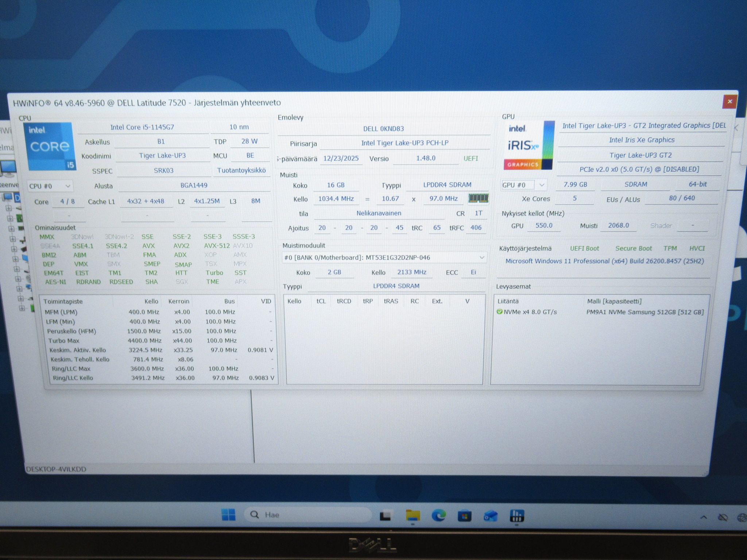This screenshot has height=560, width=747.
Task: Click the DELL 0KND83 motherboard field
Action: coord(384,129)
